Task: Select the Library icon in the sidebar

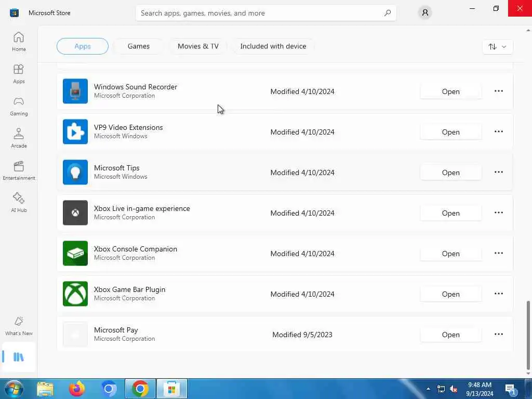Action: [x=19, y=357]
